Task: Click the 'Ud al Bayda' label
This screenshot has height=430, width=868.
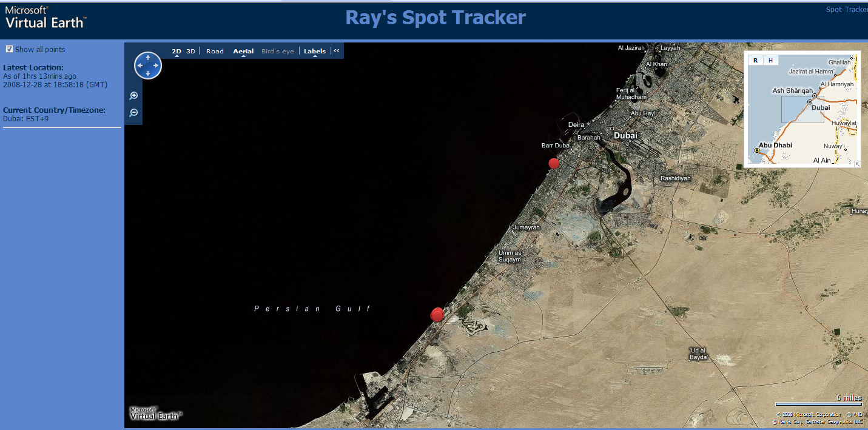Action: point(698,354)
